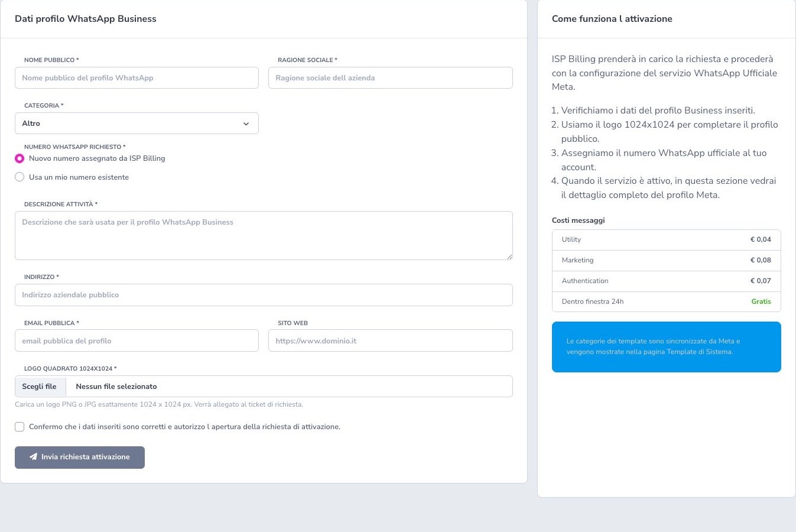Click the 'Utility' cost row label
Image resolution: width=796 pixels, height=532 pixels.
(571, 239)
